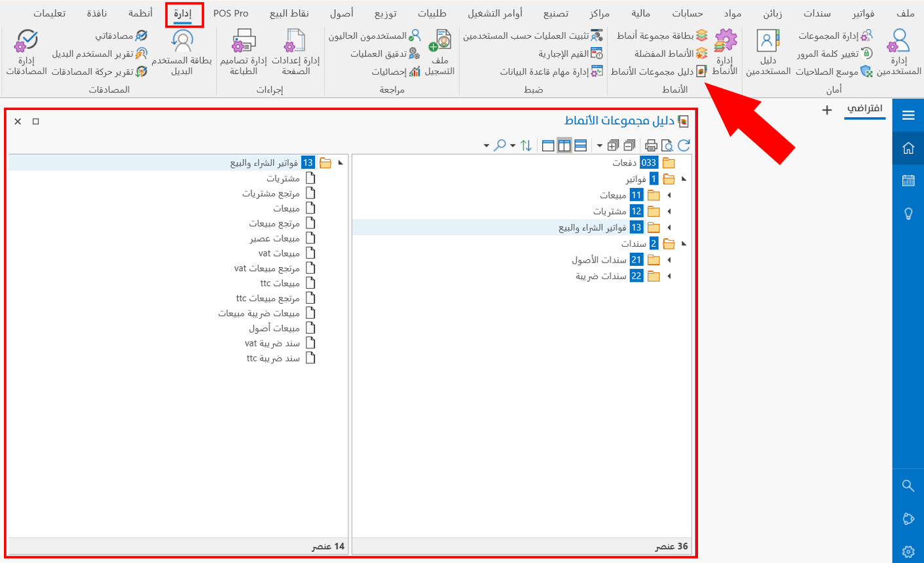Viewport: 924px width, 563px height.
Task: Open the search magnifier in the panel toolbar
Action: 502,145
